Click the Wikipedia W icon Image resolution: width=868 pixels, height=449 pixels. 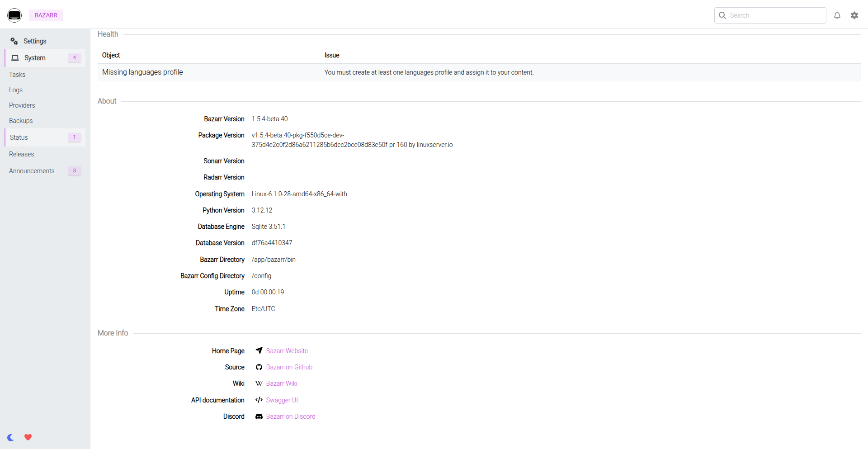(259, 383)
